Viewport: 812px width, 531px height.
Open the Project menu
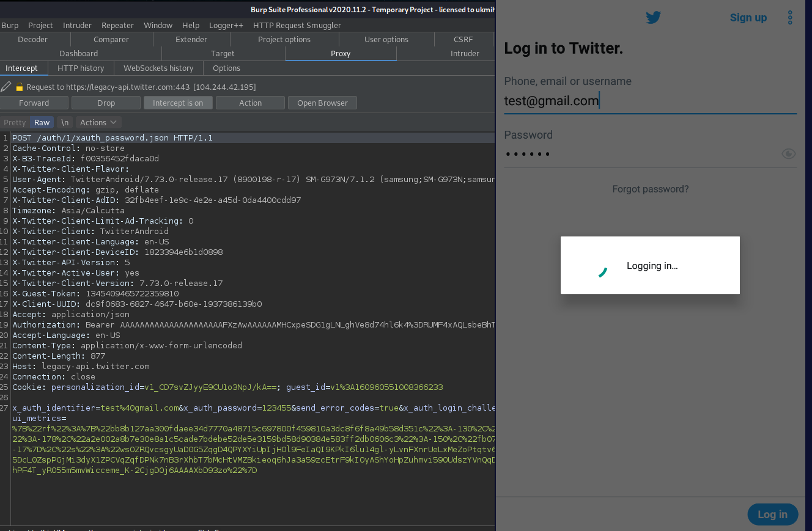[40, 25]
